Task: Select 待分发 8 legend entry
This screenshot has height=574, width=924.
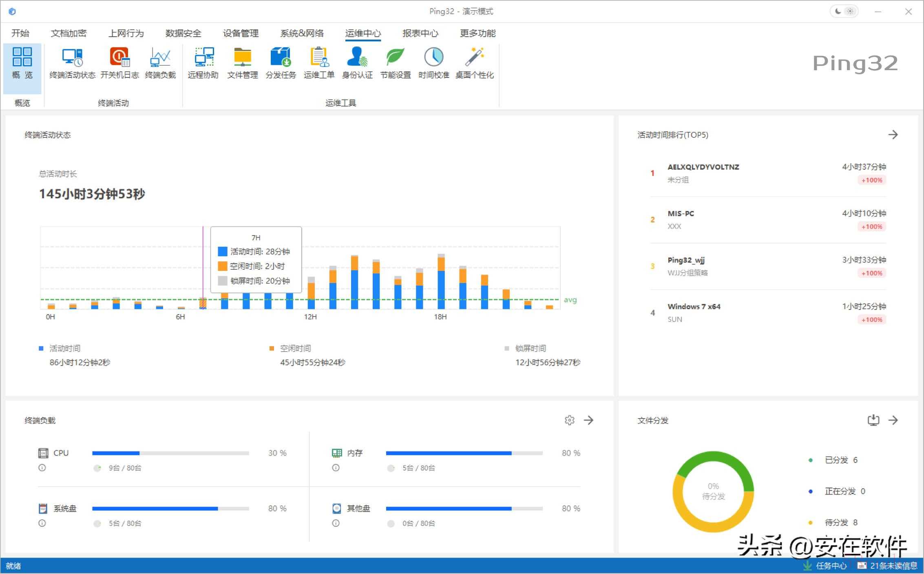Action: (833, 523)
